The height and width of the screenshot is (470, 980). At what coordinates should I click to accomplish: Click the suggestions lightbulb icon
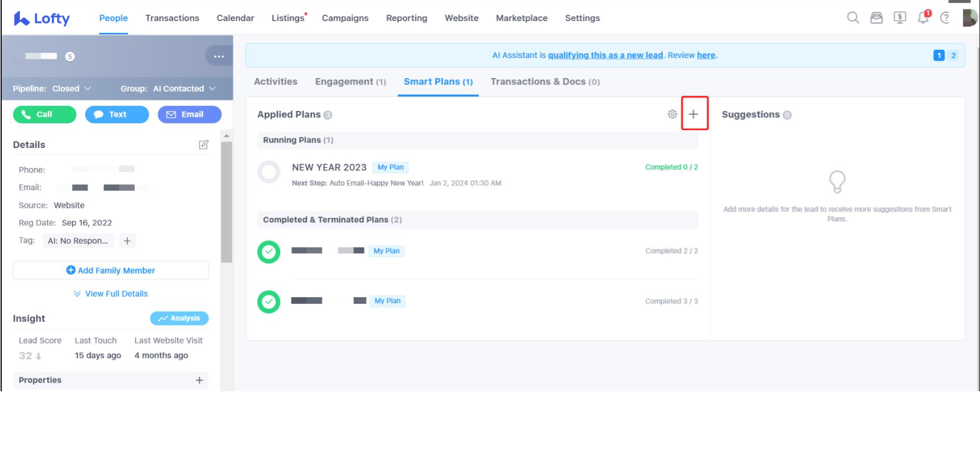tap(837, 182)
